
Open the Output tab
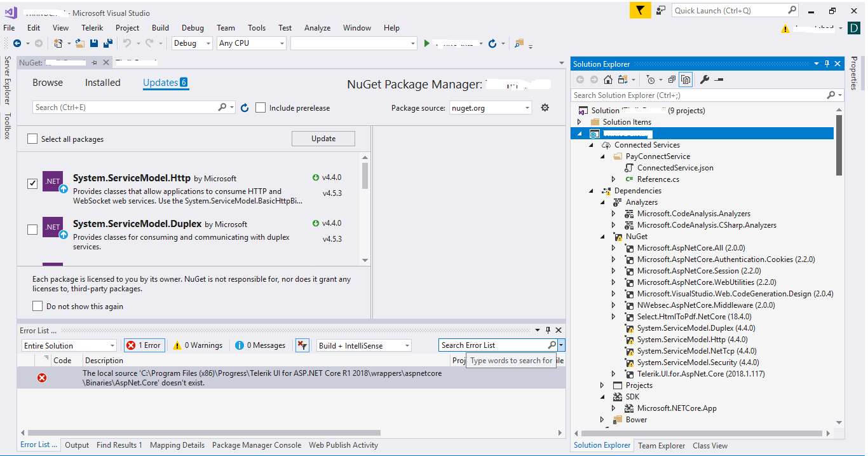(x=77, y=445)
